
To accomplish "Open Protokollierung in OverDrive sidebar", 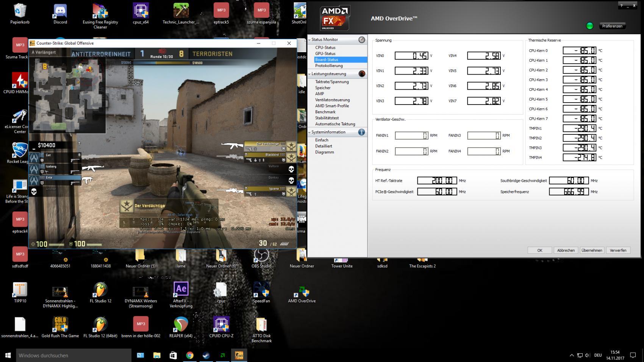I will [329, 66].
